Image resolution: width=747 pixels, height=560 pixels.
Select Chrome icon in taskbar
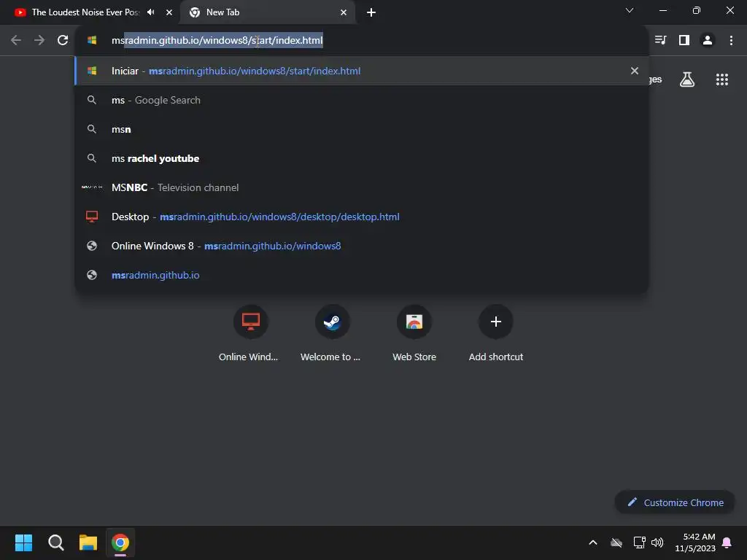point(120,542)
